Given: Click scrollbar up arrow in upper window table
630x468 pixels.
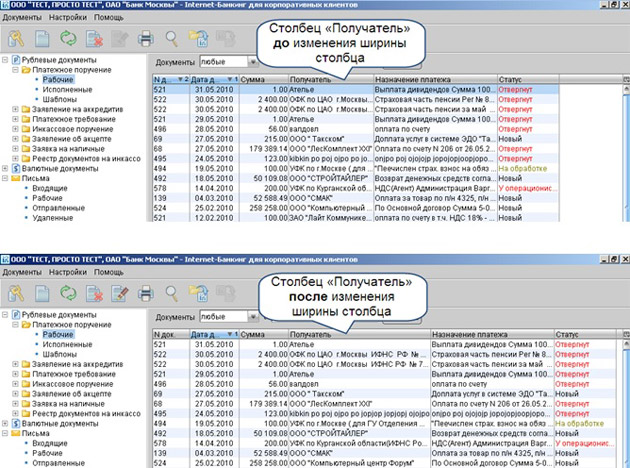Looking at the screenshot, I should point(626,90).
